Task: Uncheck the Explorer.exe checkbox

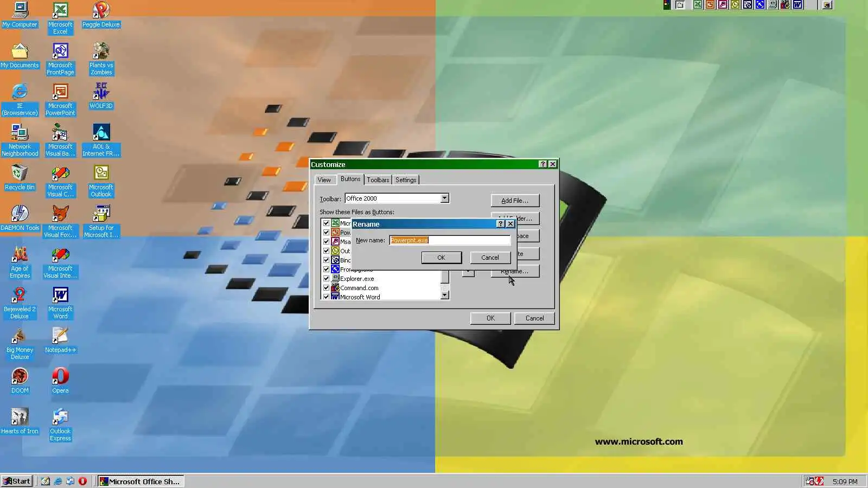Action: tap(326, 279)
